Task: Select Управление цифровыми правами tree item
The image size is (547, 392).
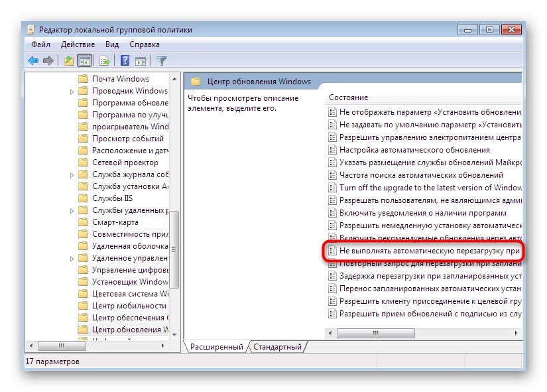Action: [130, 270]
